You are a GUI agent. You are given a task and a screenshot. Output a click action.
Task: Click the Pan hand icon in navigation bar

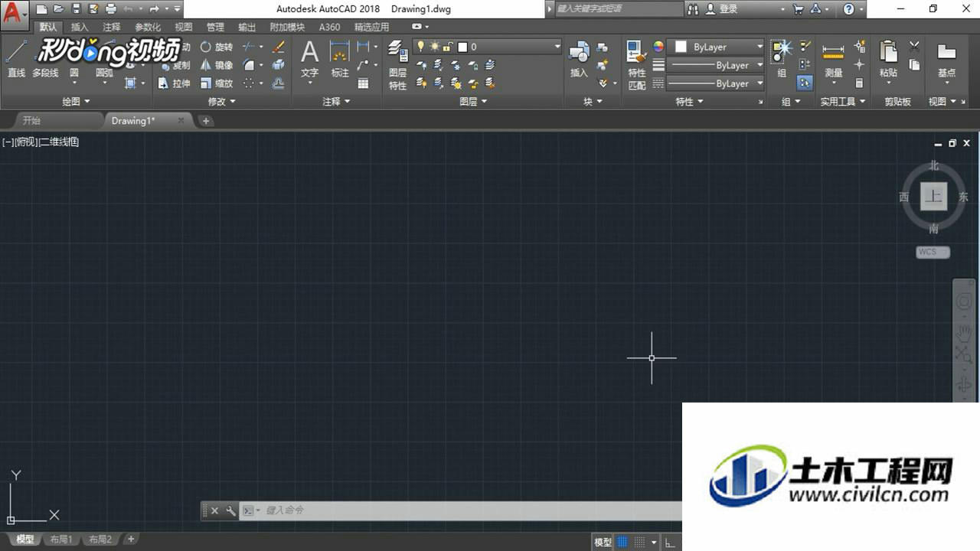click(x=964, y=333)
